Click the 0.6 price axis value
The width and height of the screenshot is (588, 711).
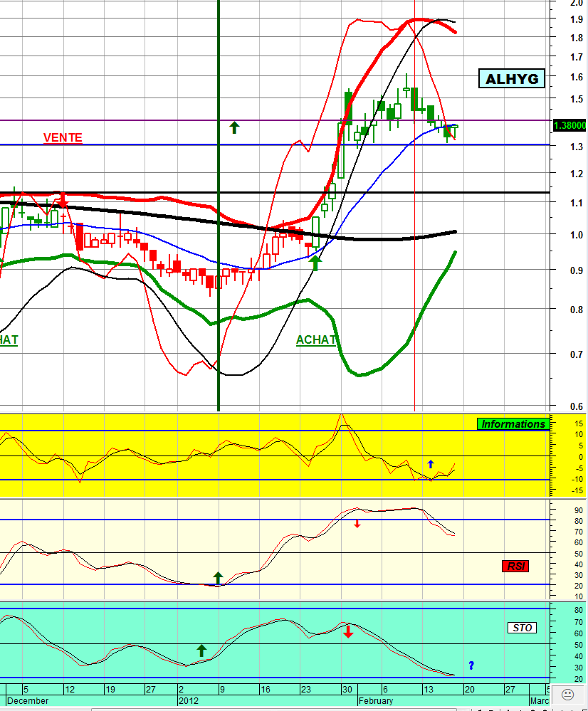click(x=577, y=406)
